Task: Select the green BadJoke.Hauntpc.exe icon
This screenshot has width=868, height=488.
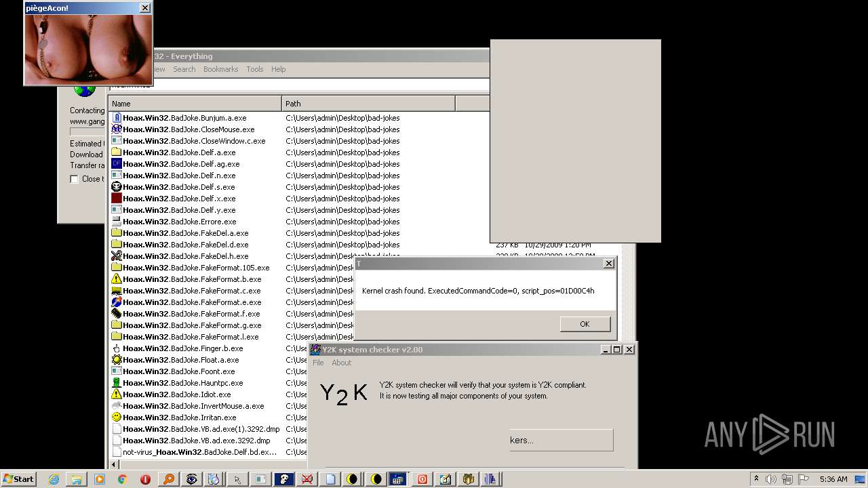Action: coord(117,383)
